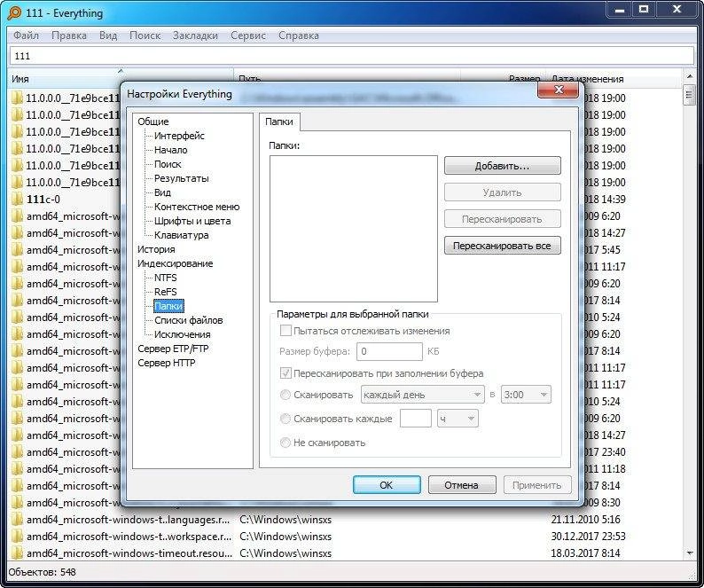This screenshot has width=704, height=588.
Task: Select Списки файлов in settings tree
Action: [x=189, y=320]
